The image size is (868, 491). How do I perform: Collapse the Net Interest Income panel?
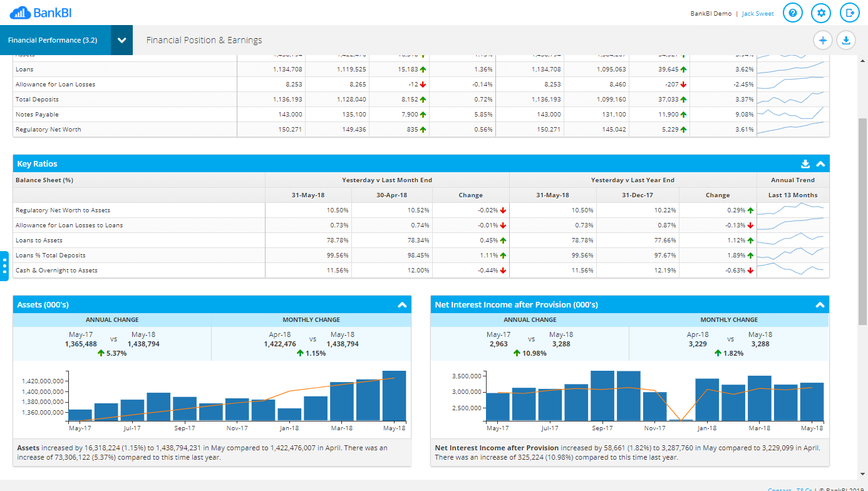(820, 304)
